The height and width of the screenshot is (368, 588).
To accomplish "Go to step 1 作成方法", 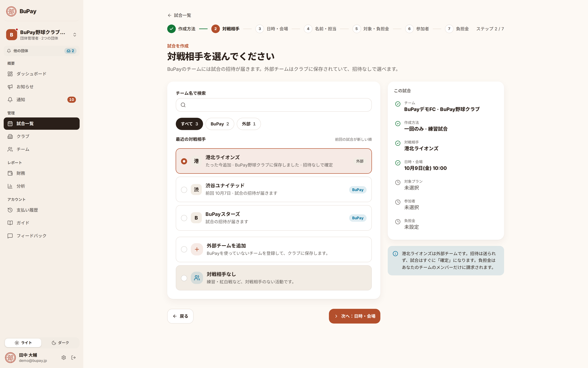I will (x=181, y=29).
